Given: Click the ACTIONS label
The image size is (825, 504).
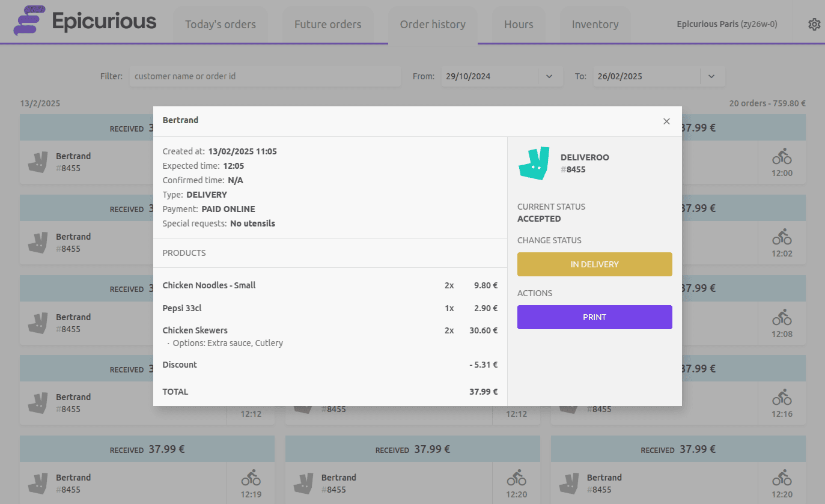Looking at the screenshot, I should click(535, 293).
